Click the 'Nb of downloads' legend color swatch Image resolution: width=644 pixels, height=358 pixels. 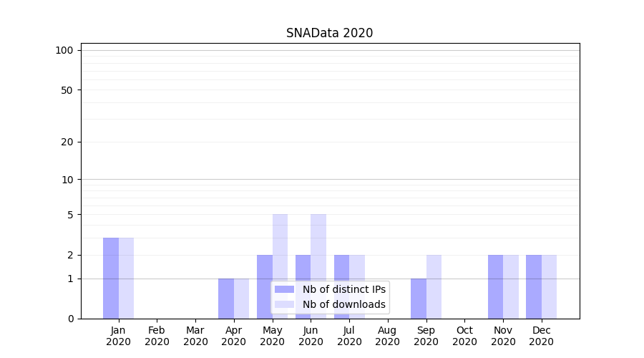[x=284, y=304]
